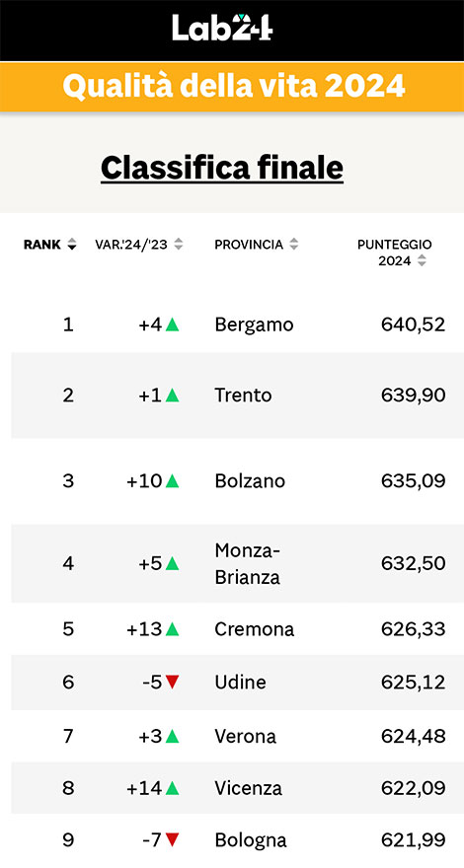This screenshot has height=868, width=464.
Task: Click Cremona's green +13 triangle
Action: click(173, 629)
